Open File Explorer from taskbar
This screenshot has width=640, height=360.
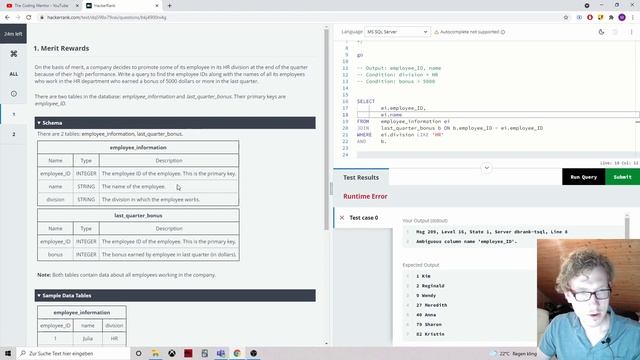click(x=155, y=353)
